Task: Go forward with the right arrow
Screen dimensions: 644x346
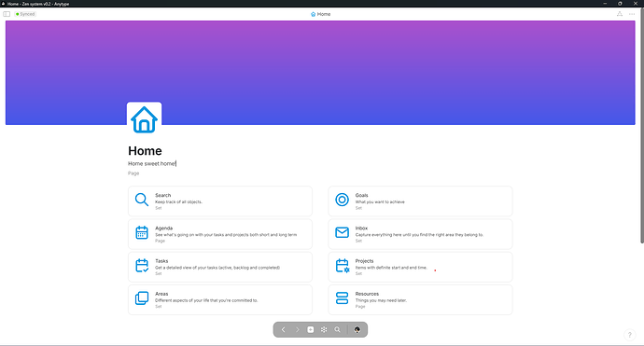Action: [x=297, y=329]
